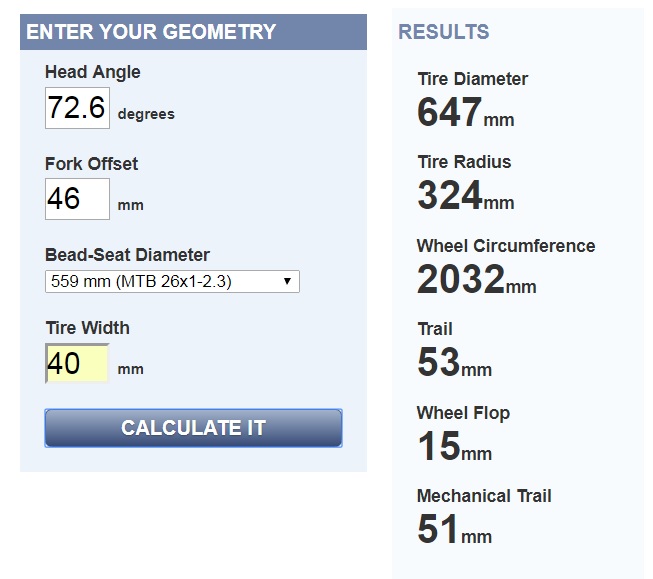Click the Wheel Flop label text

tap(464, 413)
